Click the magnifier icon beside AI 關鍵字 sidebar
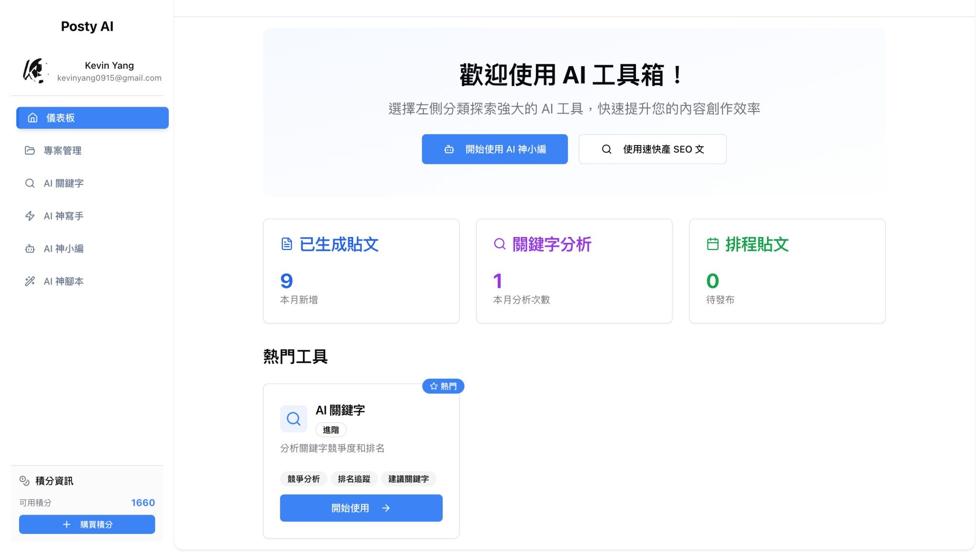Viewport: 980px width, 553px height. pos(30,183)
